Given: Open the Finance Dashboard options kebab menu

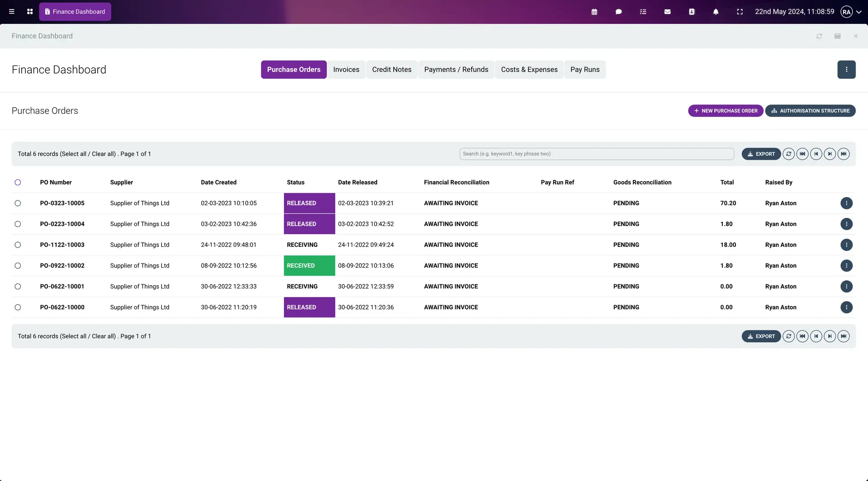Looking at the screenshot, I should [846, 70].
